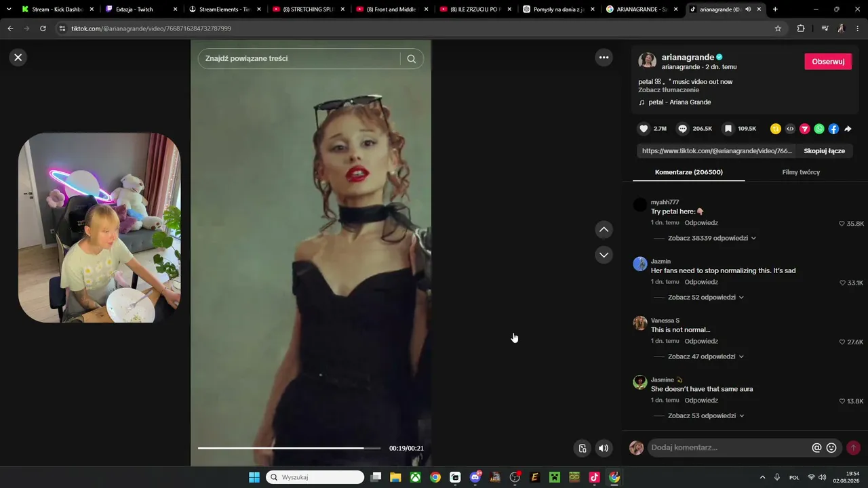Click the comments bubble icon showing 206.5K
Viewport: 868px width, 488px height.
(683, 129)
